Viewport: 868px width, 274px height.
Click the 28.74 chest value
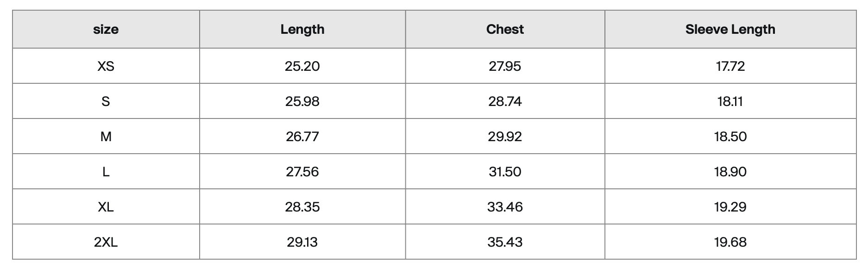point(505,101)
